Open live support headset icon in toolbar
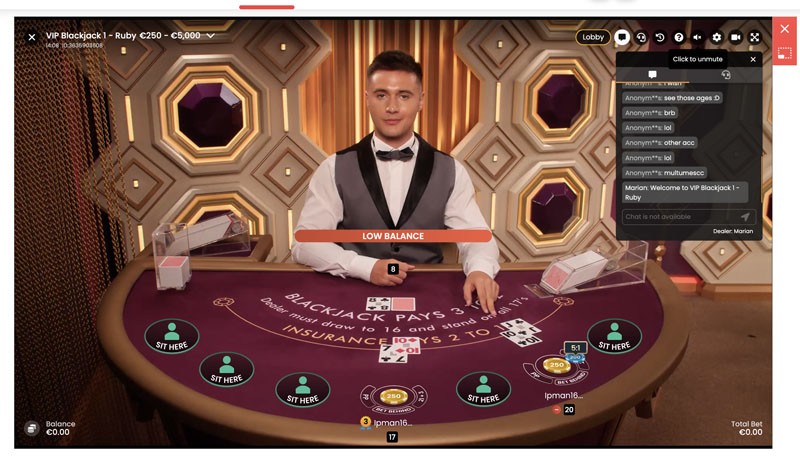Viewport: 800px width, 457px height. click(x=641, y=37)
